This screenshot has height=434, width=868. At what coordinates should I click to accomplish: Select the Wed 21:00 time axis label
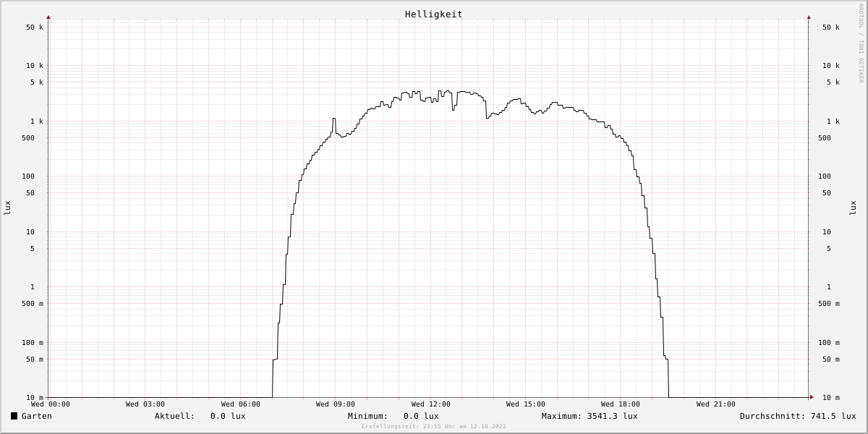716,404
